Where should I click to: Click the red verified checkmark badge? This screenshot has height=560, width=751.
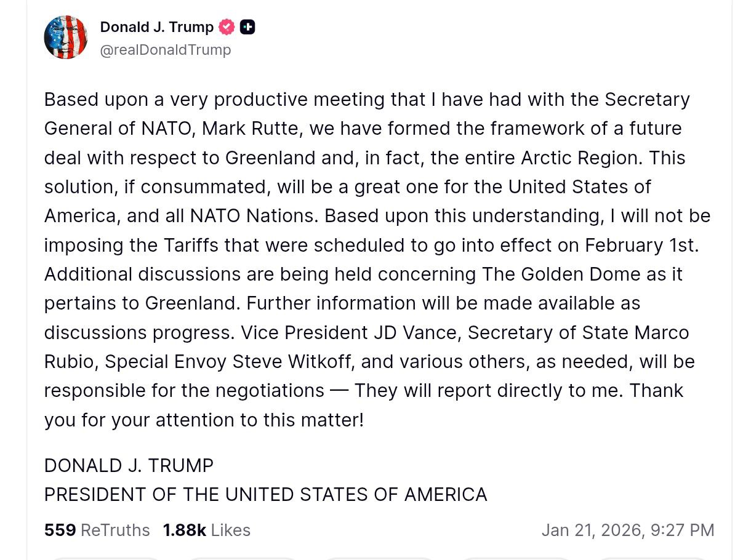227,27
